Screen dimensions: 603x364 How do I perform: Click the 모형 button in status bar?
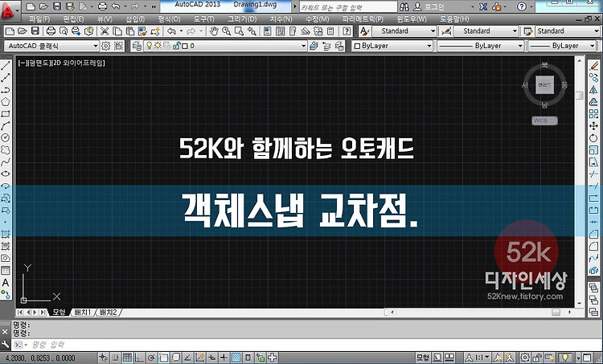coord(423,358)
